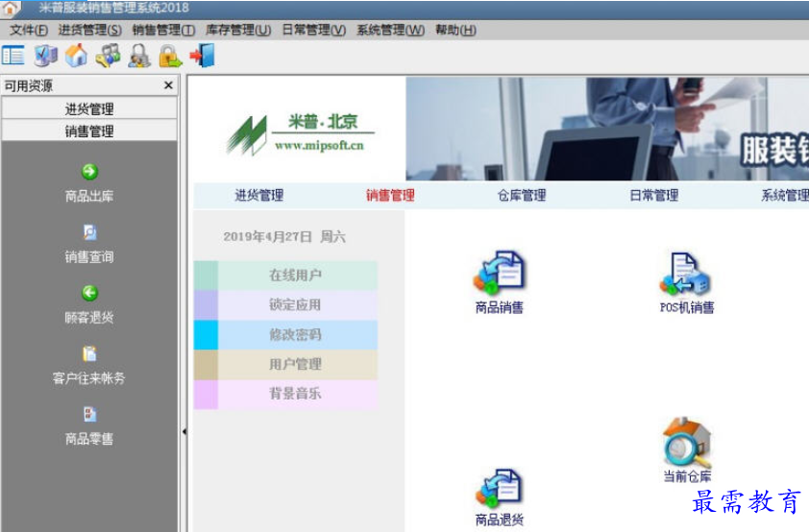Image resolution: width=809 pixels, height=532 pixels.
Task: Click the date text 2019年4月27日 周六
Action: [x=284, y=236]
